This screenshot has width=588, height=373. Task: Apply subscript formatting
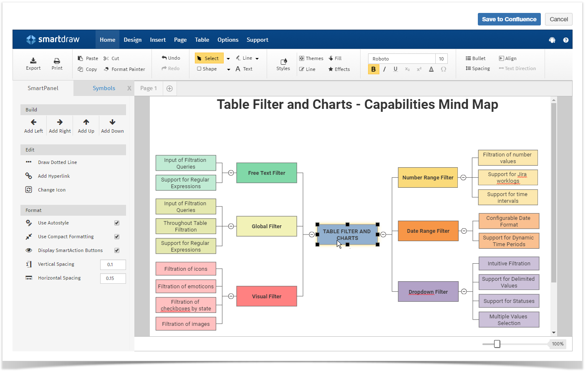coord(407,69)
